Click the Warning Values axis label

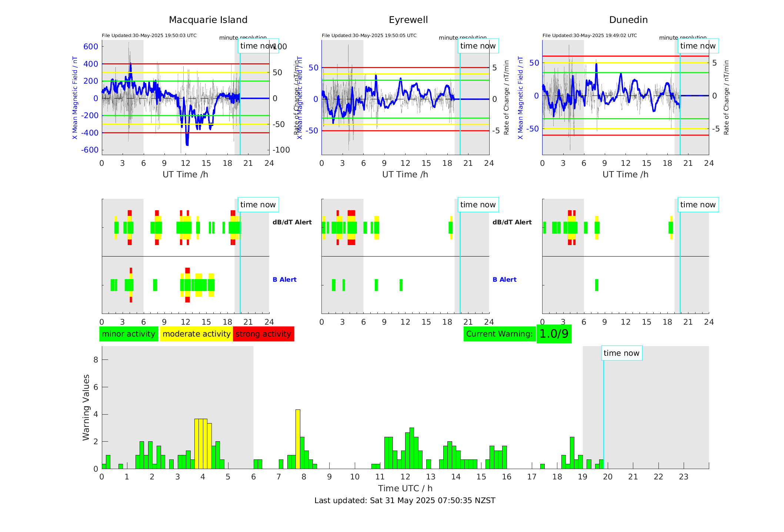click(x=86, y=407)
